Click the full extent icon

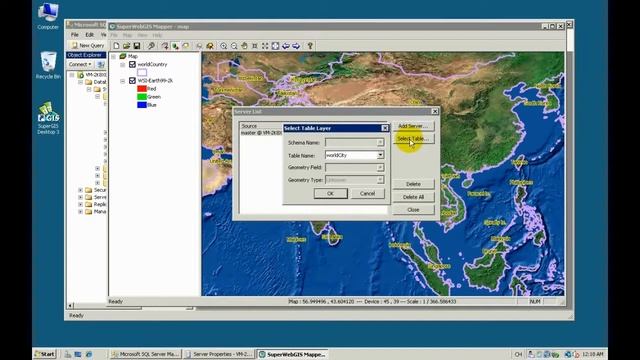[276, 46]
